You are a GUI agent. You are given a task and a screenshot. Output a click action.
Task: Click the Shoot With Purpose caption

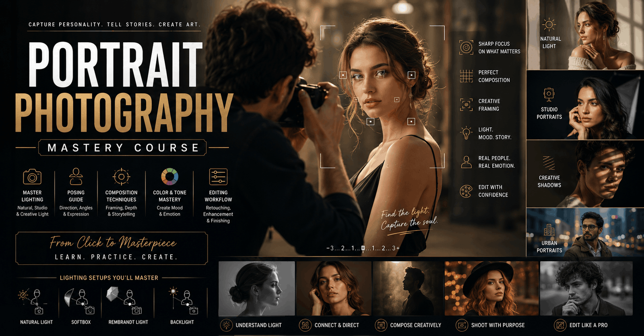498,325
